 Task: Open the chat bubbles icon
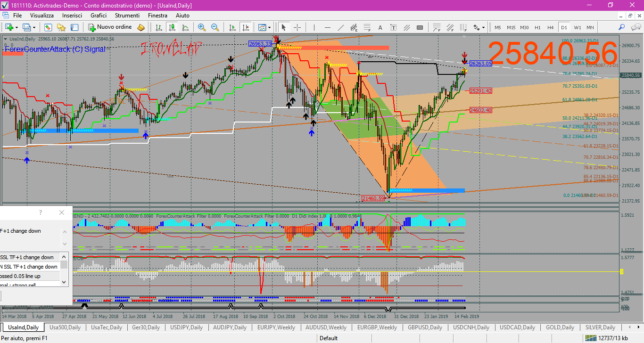636,27
